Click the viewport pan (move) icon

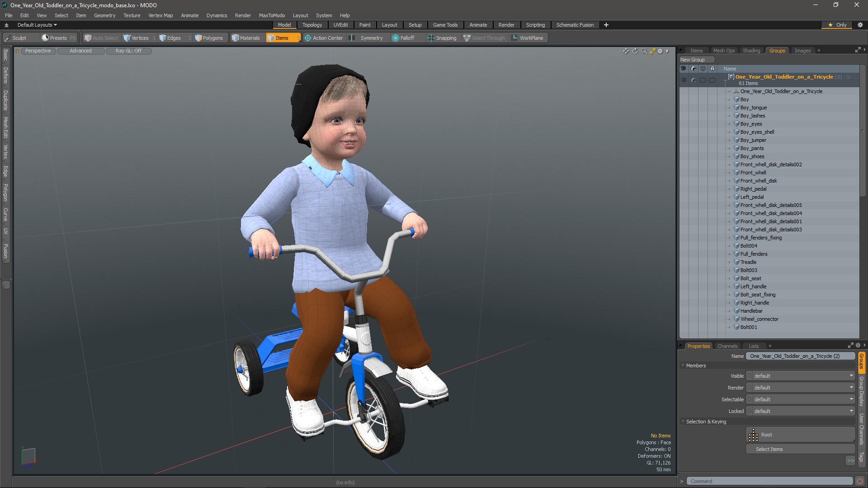pos(626,51)
